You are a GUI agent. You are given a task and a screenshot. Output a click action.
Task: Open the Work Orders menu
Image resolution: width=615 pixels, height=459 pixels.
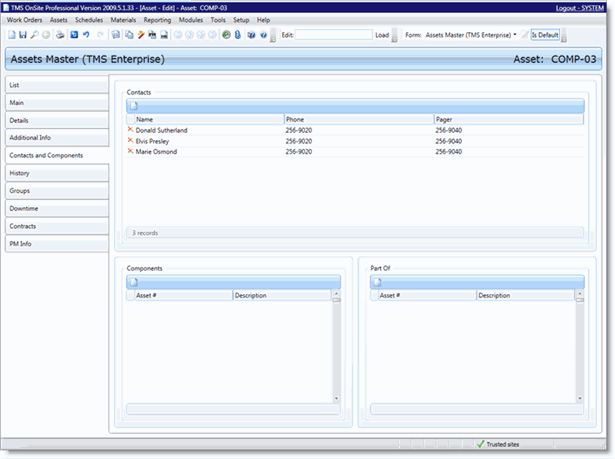pyautogui.click(x=24, y=20)
